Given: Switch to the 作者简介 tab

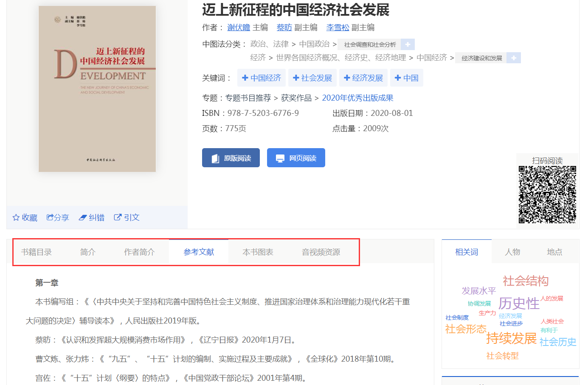Looking at the screenshot, I should 139,252.
